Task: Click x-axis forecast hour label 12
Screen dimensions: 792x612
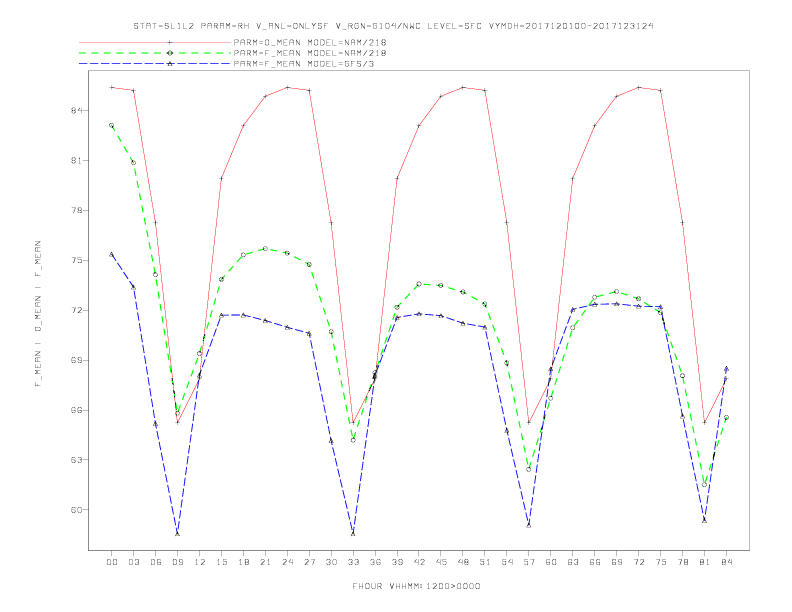Action: pyautogui.click(x=200, y=562)
